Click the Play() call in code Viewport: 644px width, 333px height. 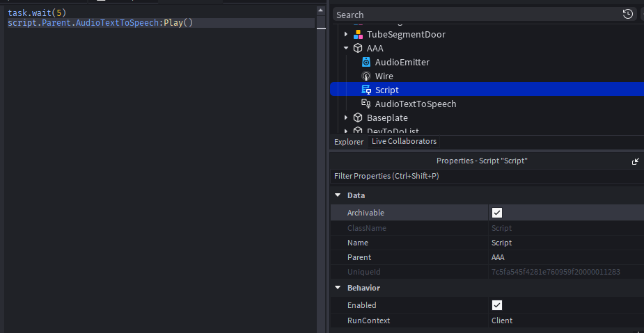pos(178,23)
